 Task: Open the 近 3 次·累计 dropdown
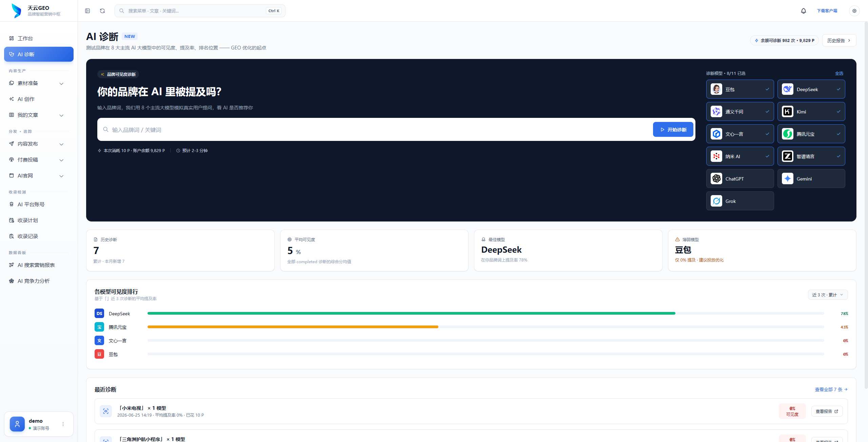828,295
